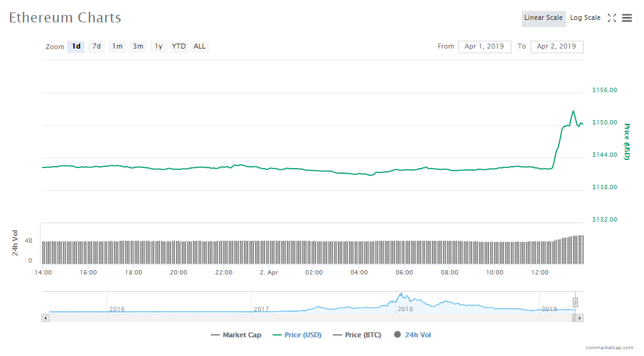This screenshot has width=644, height=356.
Task: Set zoom range to 7d
Action: [x=96, y=47]
